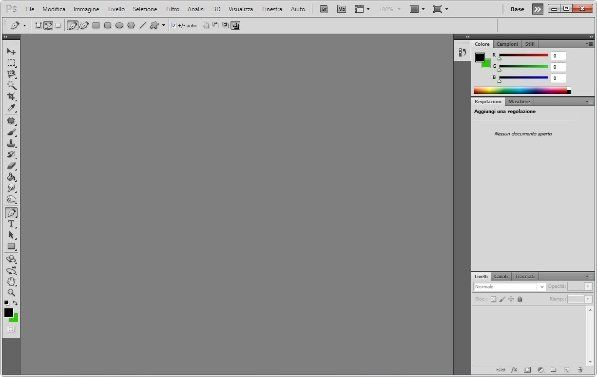Select the Crop tool

(x=11, y=97)
